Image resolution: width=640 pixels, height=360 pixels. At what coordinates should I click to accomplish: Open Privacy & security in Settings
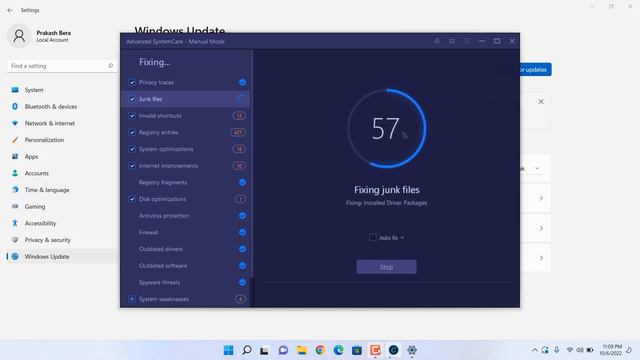61,240
